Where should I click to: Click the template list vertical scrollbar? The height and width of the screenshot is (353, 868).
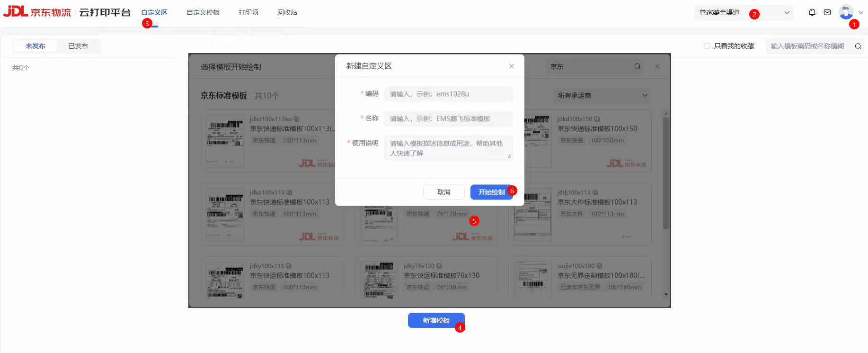pos(666,173)
